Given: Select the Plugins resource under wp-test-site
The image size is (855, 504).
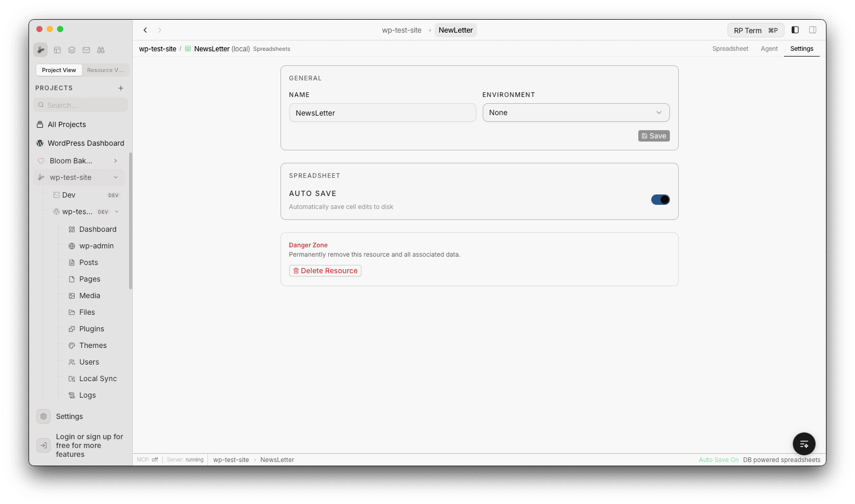Looking at the screenshot, I should 92,329.
